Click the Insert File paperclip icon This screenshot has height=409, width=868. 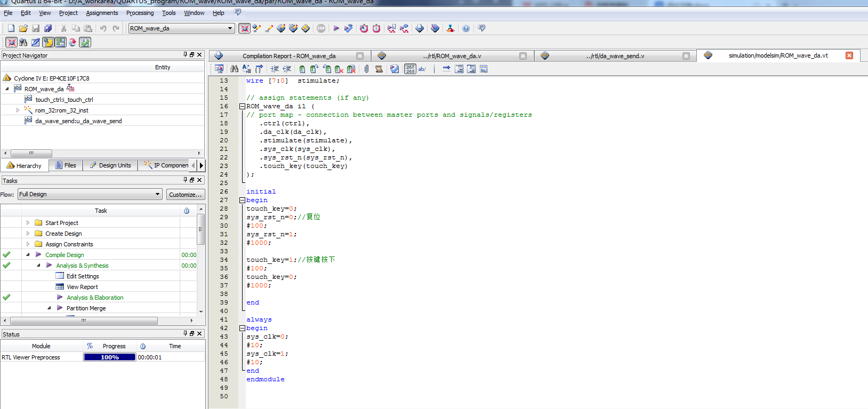[x=367, y=69]
